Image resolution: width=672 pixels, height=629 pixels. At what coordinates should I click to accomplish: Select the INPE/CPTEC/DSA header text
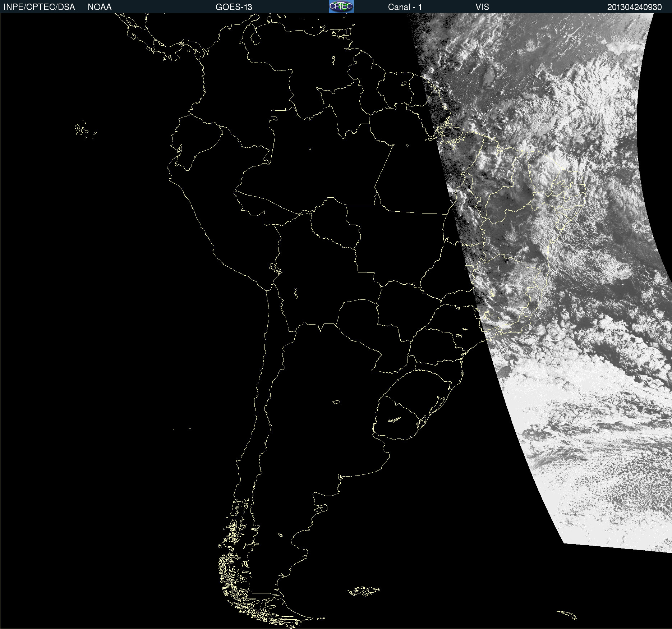tap(39, 7)
